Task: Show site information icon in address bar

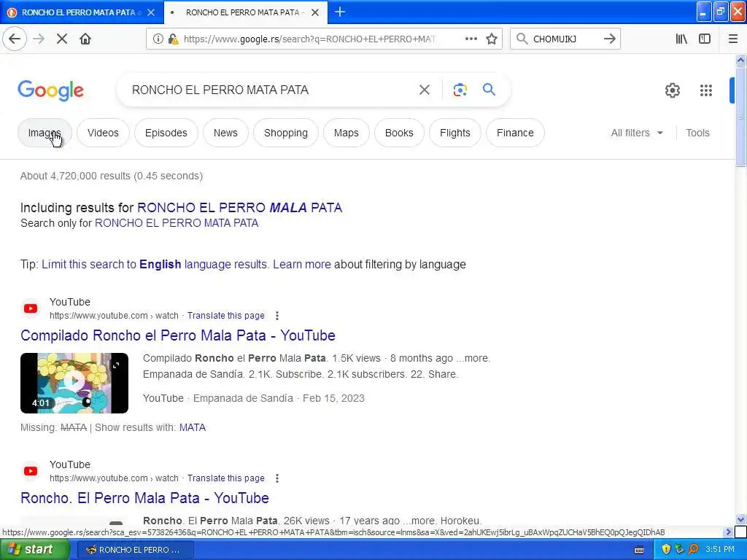Action: pyautogui.click(x=158, y=39)
